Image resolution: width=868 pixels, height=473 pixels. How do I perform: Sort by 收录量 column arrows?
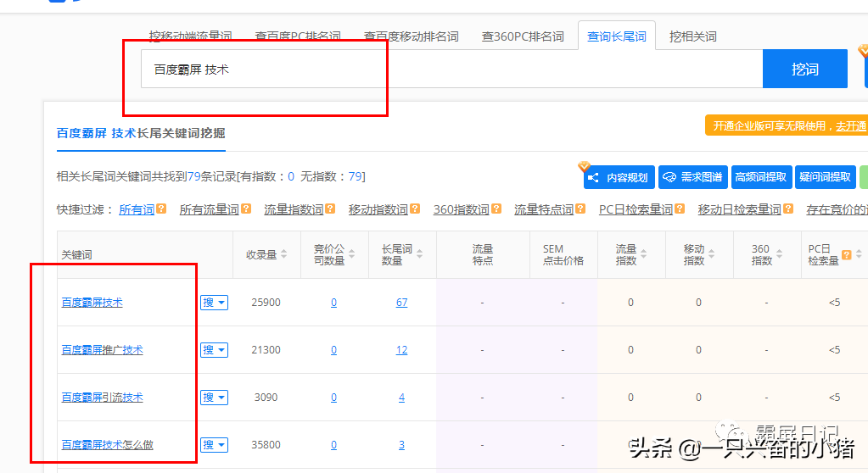pos(284,254)
